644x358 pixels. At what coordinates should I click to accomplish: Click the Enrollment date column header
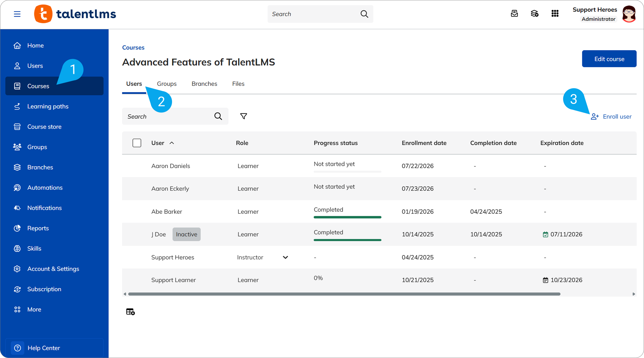point(424,143)
